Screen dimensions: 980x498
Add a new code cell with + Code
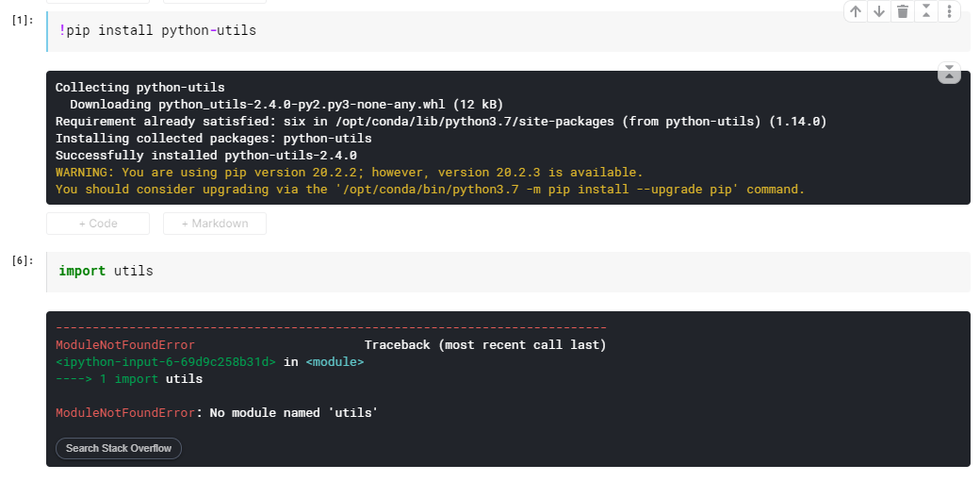pyautogui.click(x=98, y=224)
